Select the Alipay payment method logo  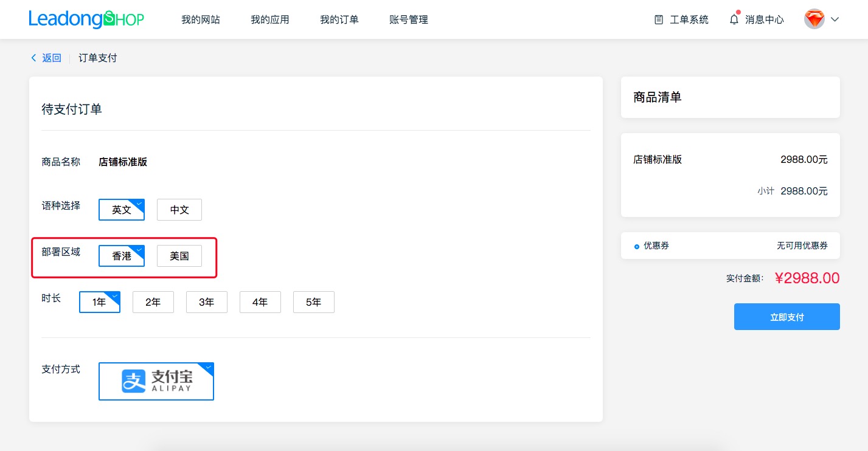coord(156,381)
